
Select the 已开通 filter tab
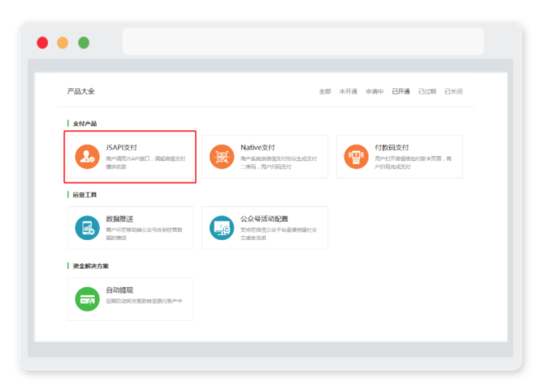(x=401, y=92)
